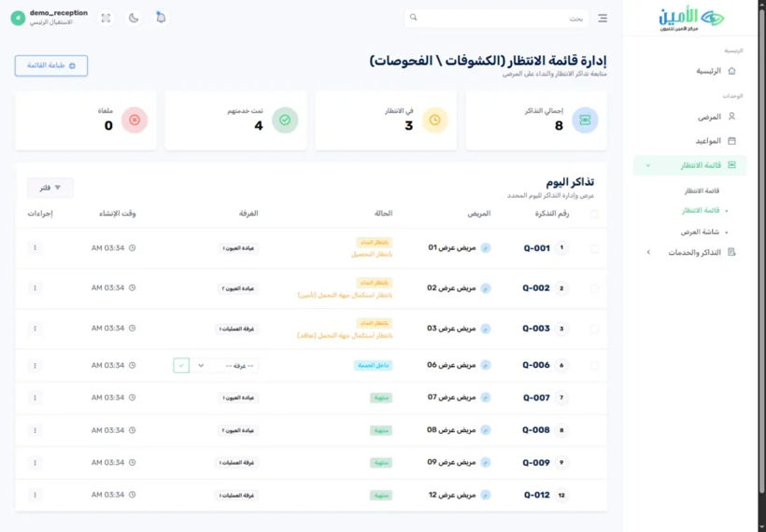Screen dimensions: 766x532
Task: Click the patient avatar icon for مريض عرض 03
Action: (x=485, y=329)
